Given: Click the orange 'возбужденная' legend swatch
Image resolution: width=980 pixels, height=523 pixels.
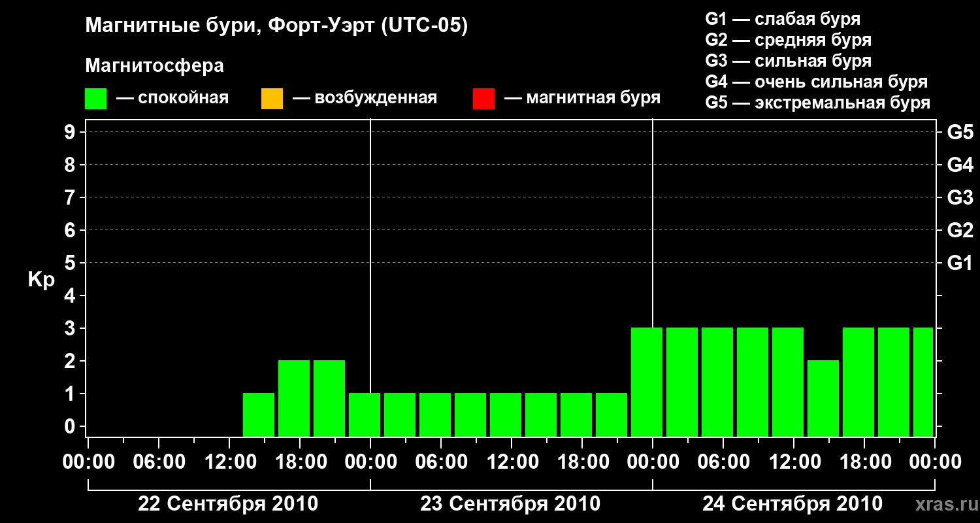Looking at the screenshot, I should point(272,99).
